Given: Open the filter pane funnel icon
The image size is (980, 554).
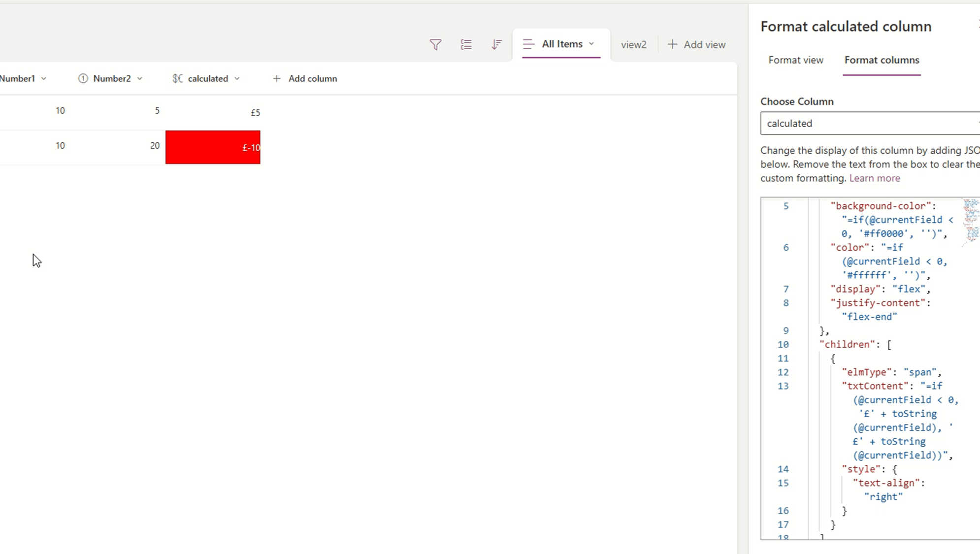Looking at the screenshot, I should point(435,45).
